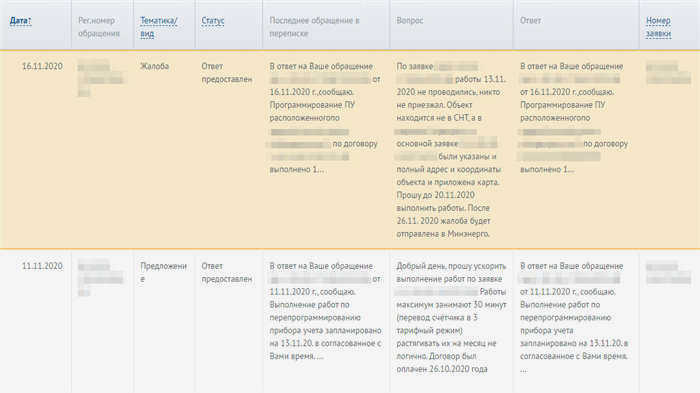Sort the table by the Дата column header
Image resolution: width=700 pixels, height=393 pixels.
21,21
